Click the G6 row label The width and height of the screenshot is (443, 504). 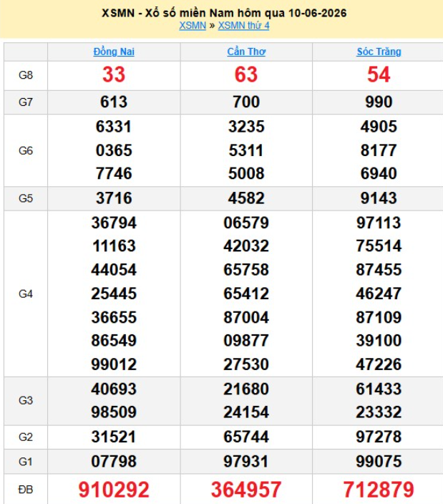click(26, 150)
